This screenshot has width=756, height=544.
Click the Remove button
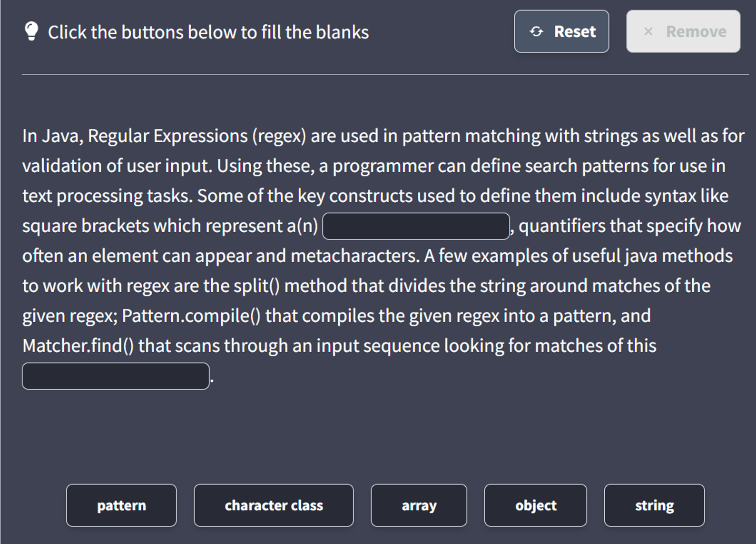[683, 31]
